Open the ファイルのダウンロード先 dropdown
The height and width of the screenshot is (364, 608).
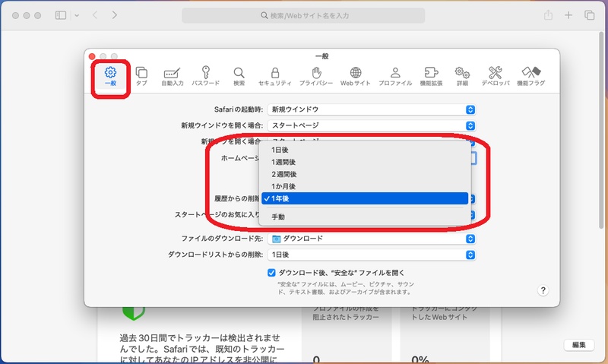tap(372, 239)
